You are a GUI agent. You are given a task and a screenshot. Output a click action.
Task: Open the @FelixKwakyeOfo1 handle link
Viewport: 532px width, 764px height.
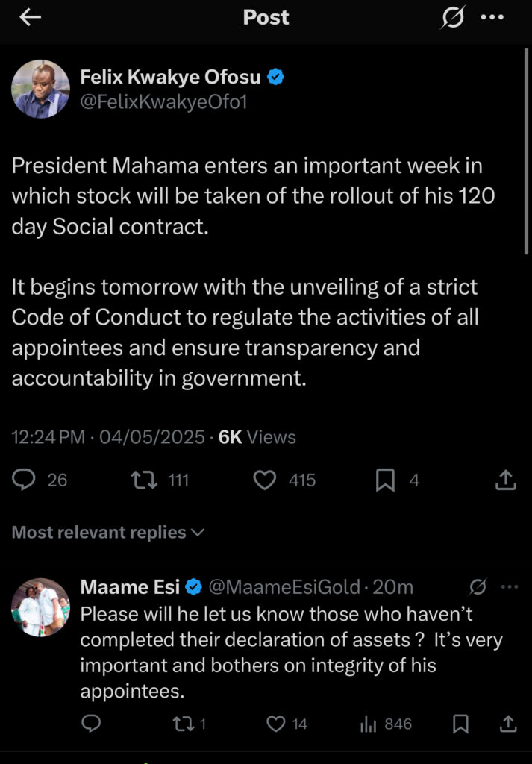[x=163, y=102]
